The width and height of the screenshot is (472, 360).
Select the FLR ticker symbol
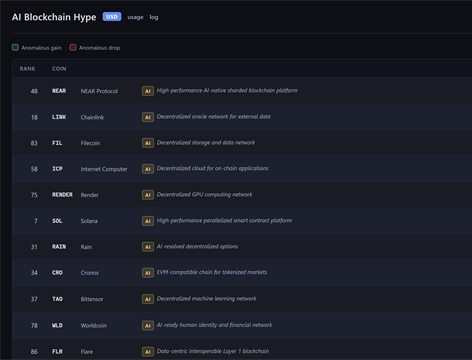point(57,352)
